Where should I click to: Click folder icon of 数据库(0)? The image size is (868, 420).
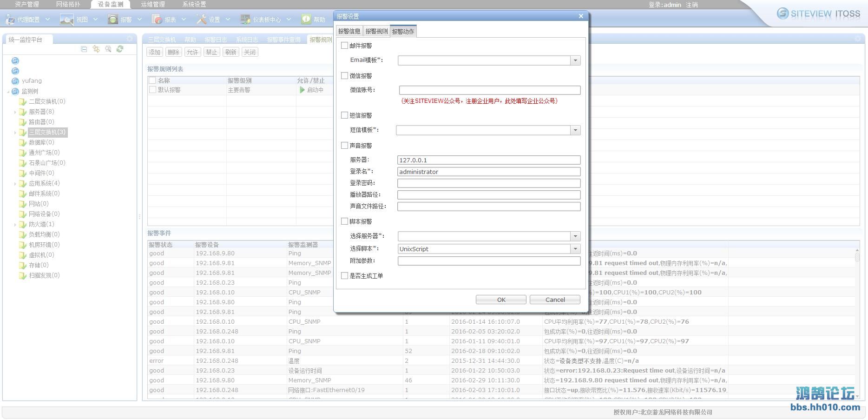22,142
